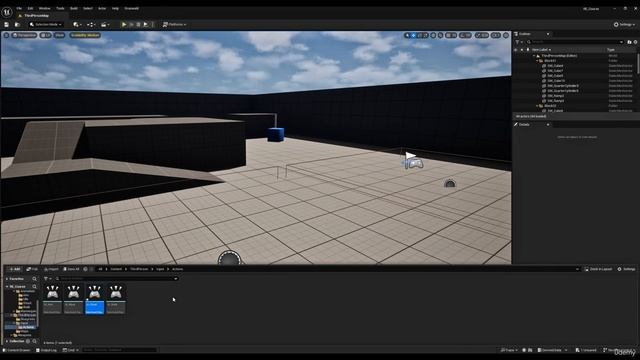The image size is (640, 360).
Task: Click the Outliner add folder icon
Action: click(x=629, y=42)
